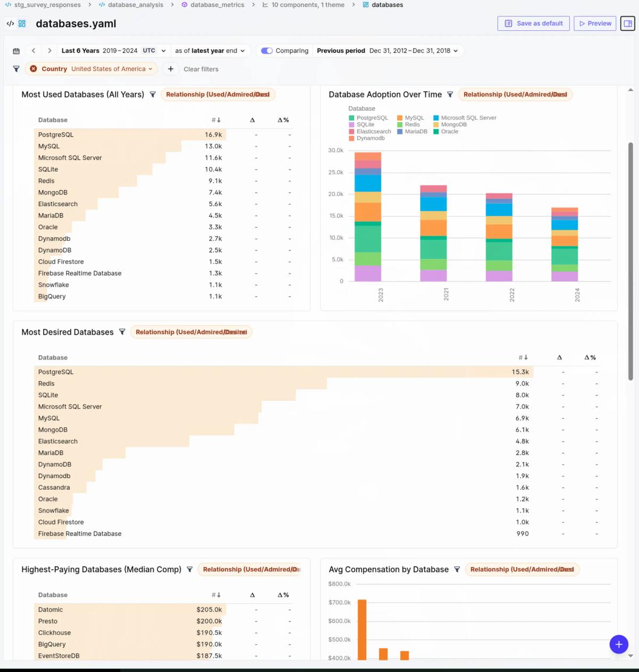Image resolution: width=639 pixels, height=672 pixels.
Task: Click the $190.0k value for BigQuery
Action: click(x=209, y=644)
